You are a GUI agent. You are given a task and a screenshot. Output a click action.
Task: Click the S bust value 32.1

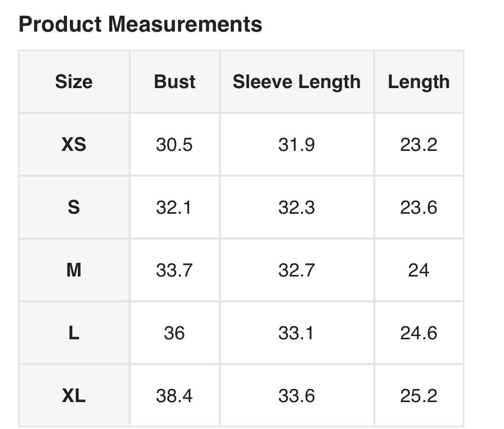[x=175, y=207]
